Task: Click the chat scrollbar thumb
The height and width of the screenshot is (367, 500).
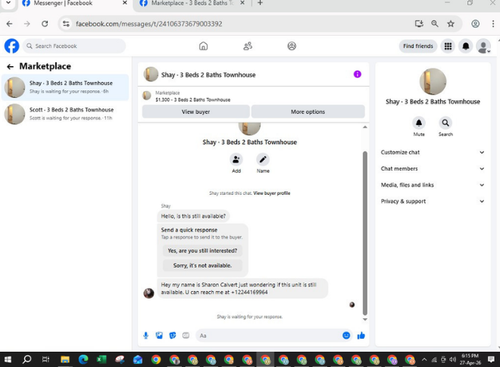Action: coord(365,233)
